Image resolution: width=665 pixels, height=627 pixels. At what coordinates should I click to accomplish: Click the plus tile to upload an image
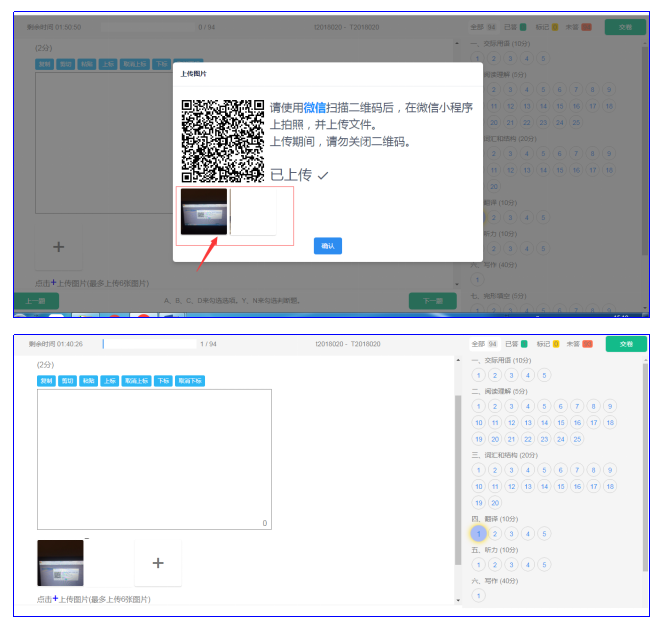[158, 563]
